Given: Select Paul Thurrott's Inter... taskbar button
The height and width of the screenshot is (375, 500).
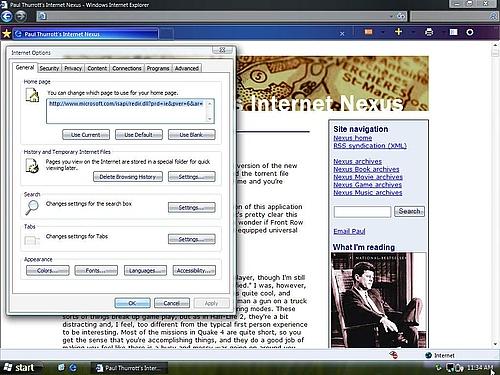Looking at the screenshot, I should click(129, 368).
